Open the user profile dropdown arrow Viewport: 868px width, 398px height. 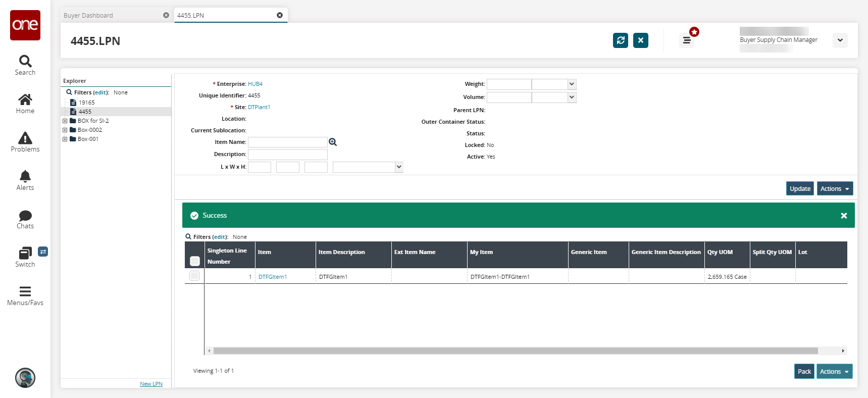(x=840, y=40)
